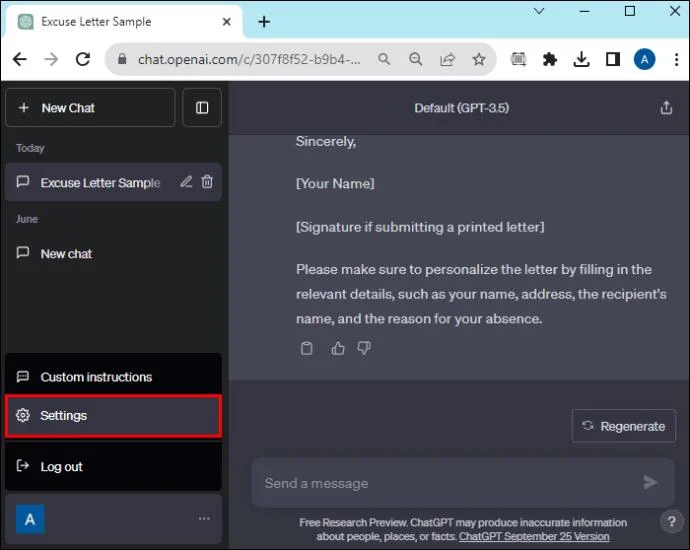This screenshot has height=550, width=690.
Task: Select the Excuse Letter Sample browser tab
Action: click(x=122, y=22)
